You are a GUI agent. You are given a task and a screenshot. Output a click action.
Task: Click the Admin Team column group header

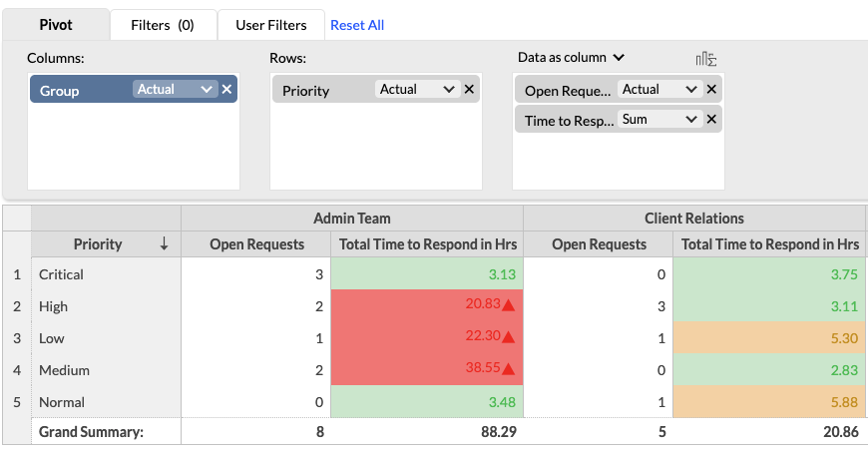tap(351, 219)
